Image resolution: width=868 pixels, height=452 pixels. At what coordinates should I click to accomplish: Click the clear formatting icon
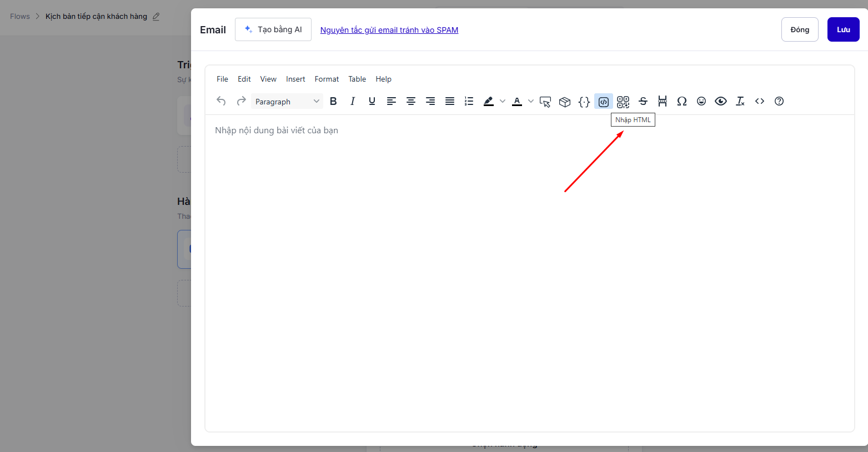pos(740,101)
